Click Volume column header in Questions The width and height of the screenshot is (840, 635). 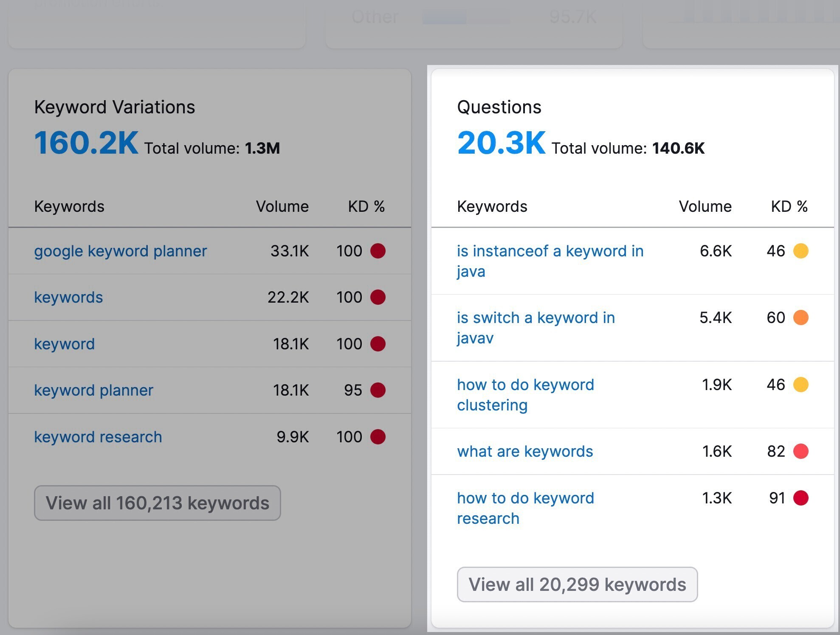coord(705,207)
